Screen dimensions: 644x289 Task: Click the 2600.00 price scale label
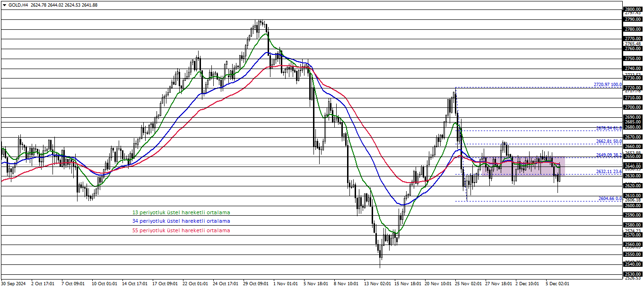pyautogui.click(x=633, y=206)
